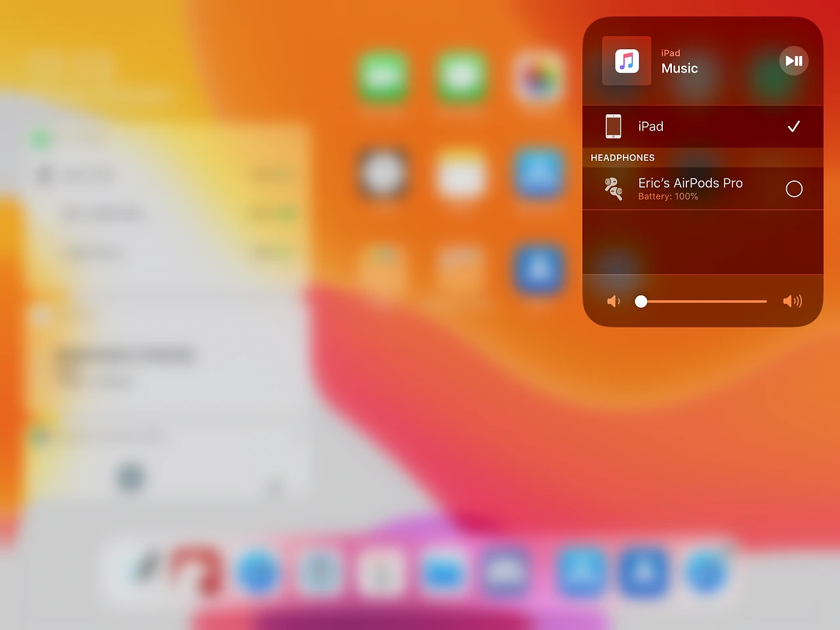The image size is (840, 630).
Task: Select the empty circle for Eric's AirPods Pro
Action: coord(794,189)
